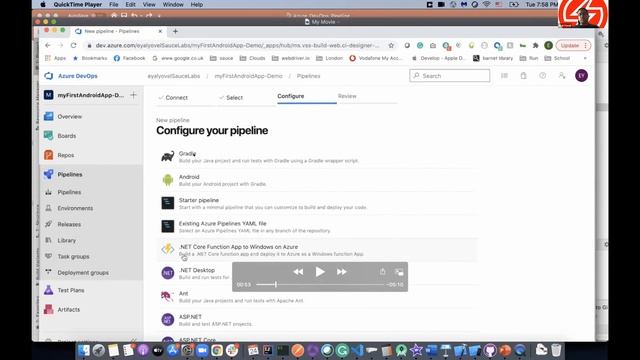Open the QuickTime Player View menu
The height and width of the screenshot is (360, 640).
click(149, 4)
